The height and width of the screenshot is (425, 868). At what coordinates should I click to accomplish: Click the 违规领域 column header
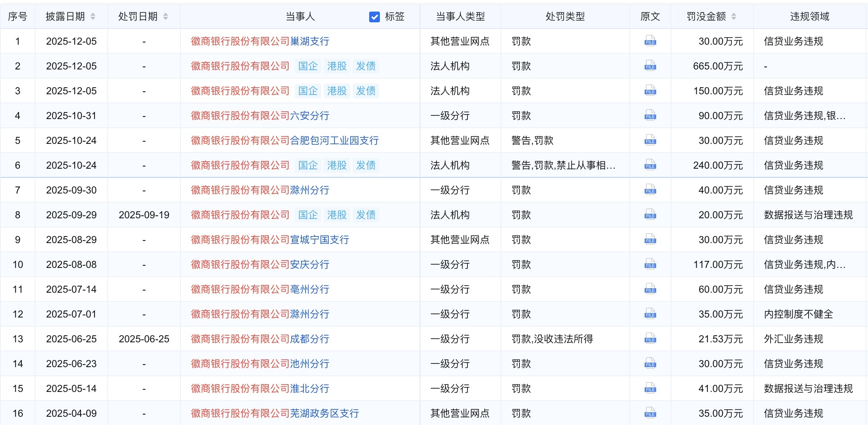click(810, 17)
